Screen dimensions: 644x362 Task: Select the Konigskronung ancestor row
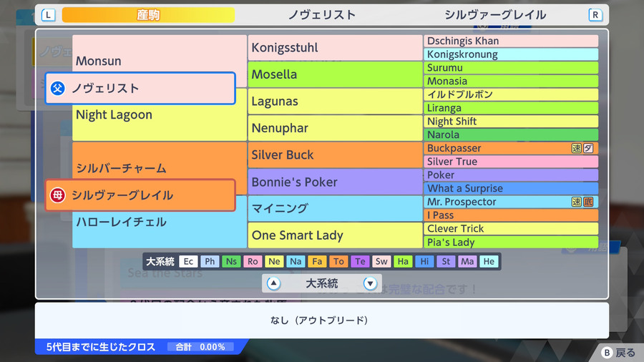pos(511,54)
